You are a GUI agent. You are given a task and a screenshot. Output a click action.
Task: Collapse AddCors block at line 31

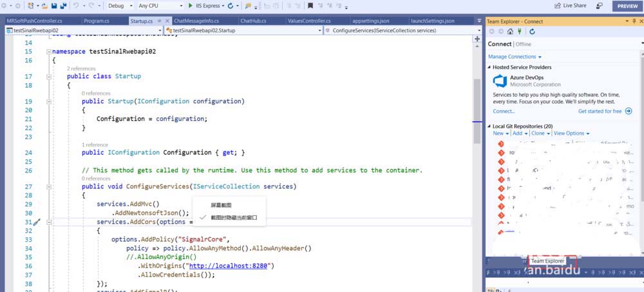[x=49, y=222]
